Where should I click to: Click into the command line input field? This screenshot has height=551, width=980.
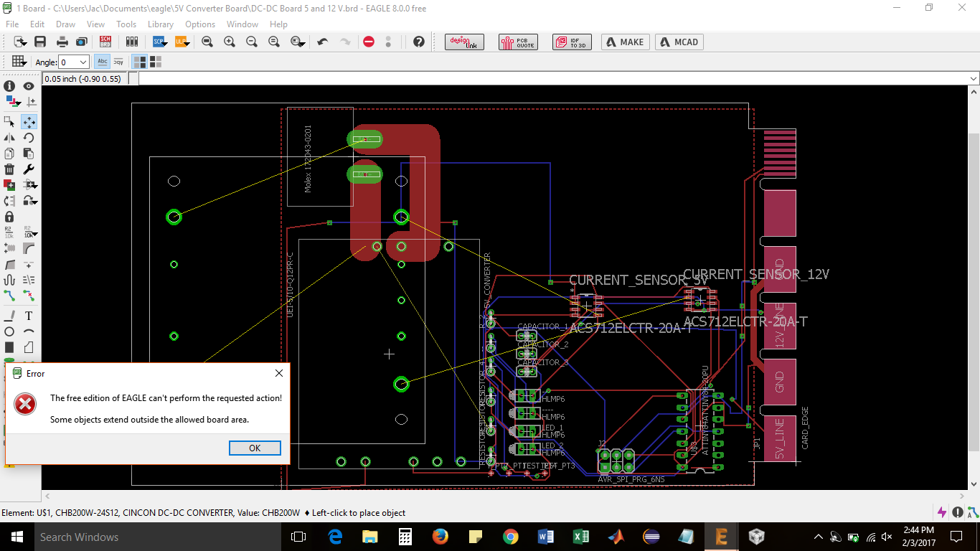pos(552,78)
